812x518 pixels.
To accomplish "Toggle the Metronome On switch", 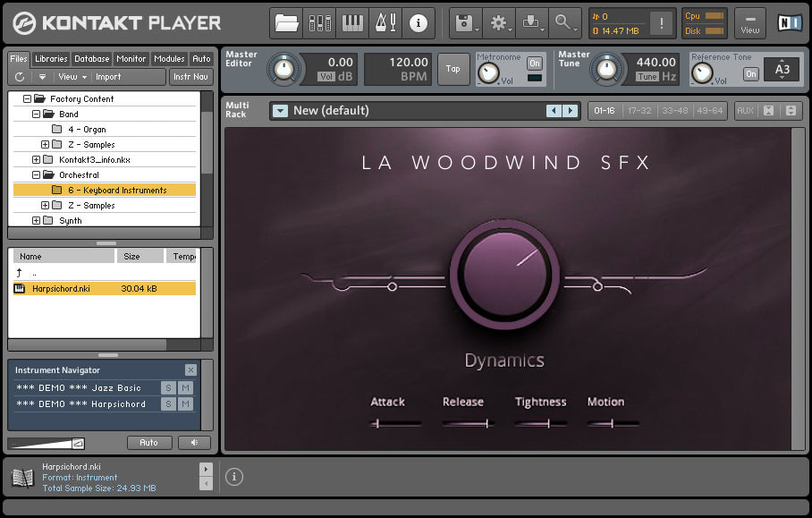I will 534,64.
